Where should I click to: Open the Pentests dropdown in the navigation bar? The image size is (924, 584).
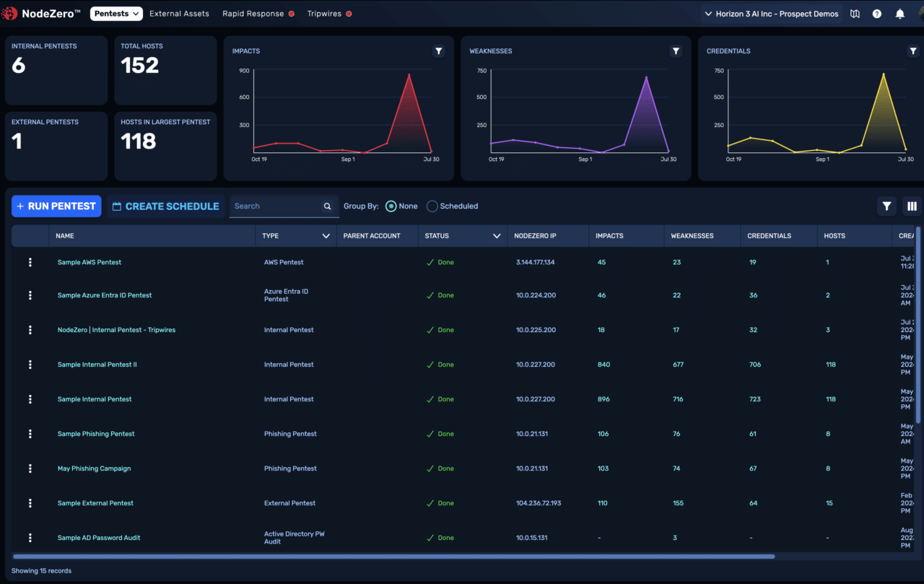click(116, 13)
